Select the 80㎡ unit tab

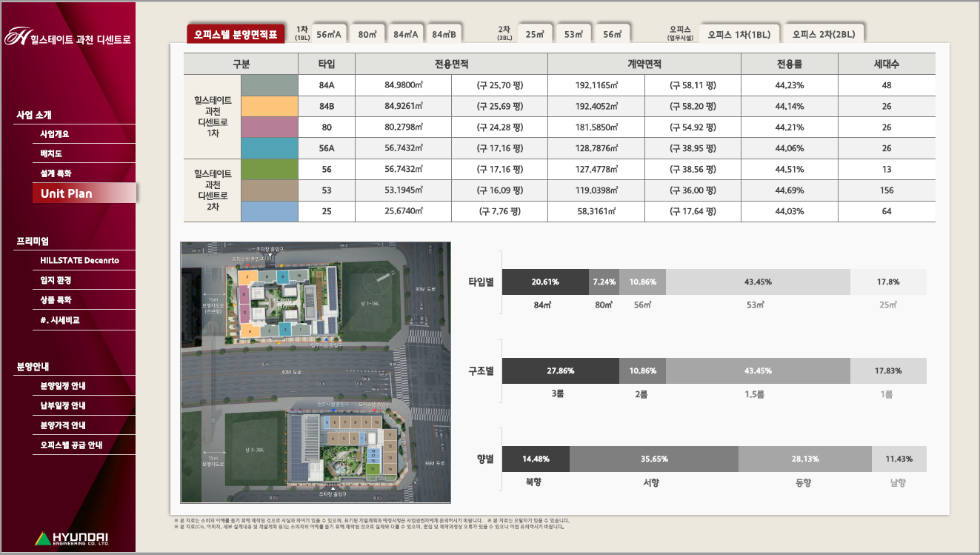(x=368, y=34)
